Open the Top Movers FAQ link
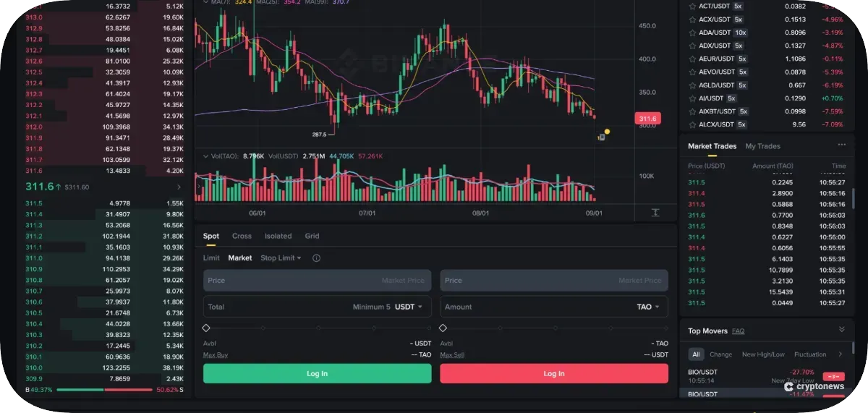The height and width of the screenshot is (413, 868). tap(738, 331)
